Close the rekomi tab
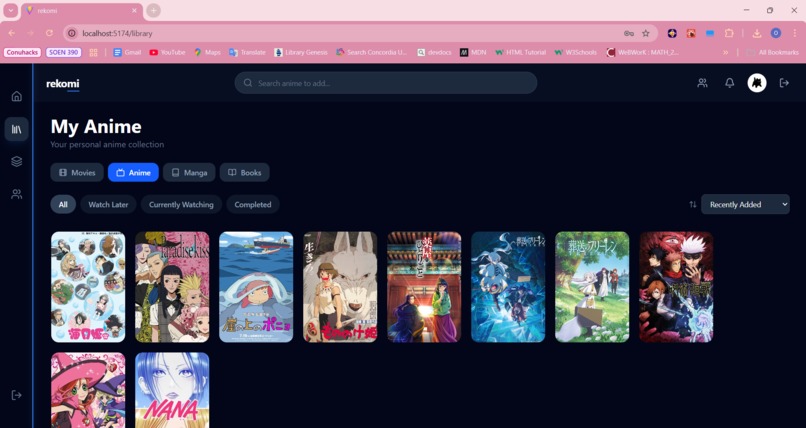The height and width of the screenshot is (428, 806). point(135,10)
